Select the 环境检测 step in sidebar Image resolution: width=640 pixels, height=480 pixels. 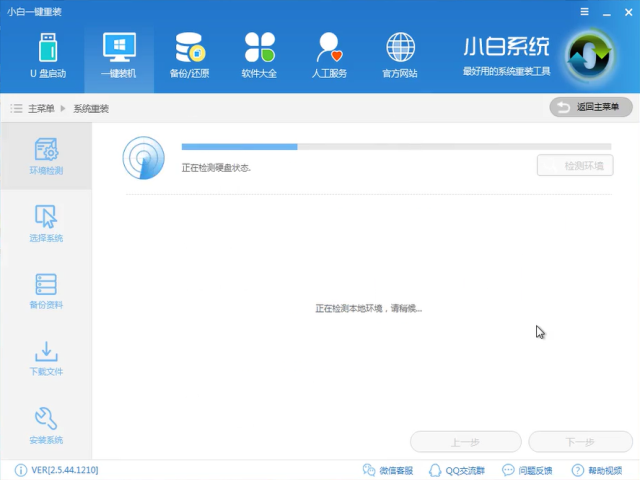click(46, 156)
